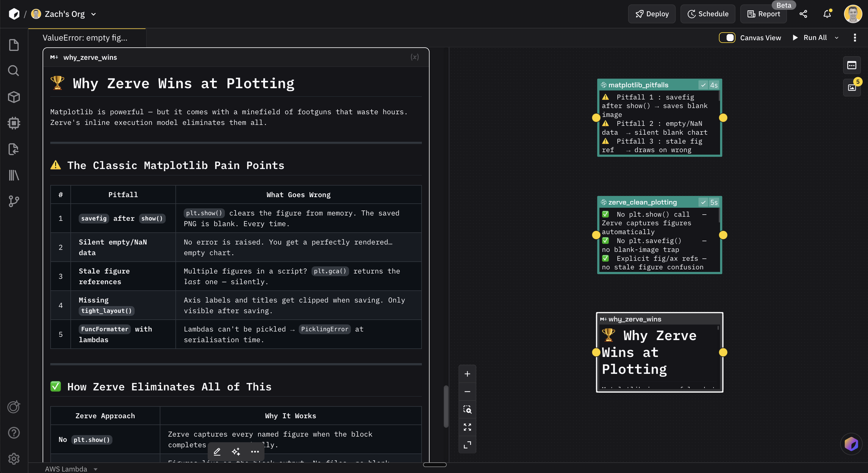Open notifications via the bell icon
Viewport: 868px width, 473px height.
(x=827, y=14)
